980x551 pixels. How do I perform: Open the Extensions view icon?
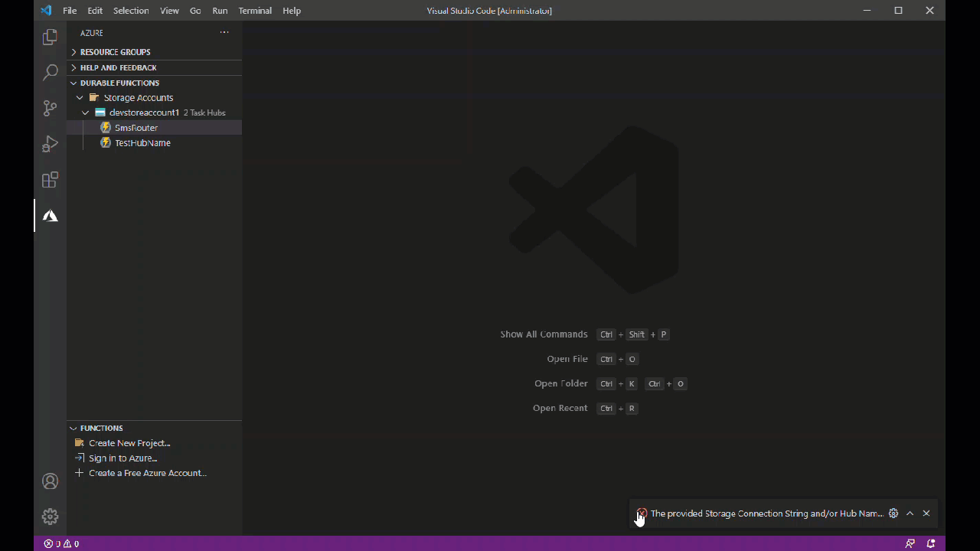click(x=50, y=180)
